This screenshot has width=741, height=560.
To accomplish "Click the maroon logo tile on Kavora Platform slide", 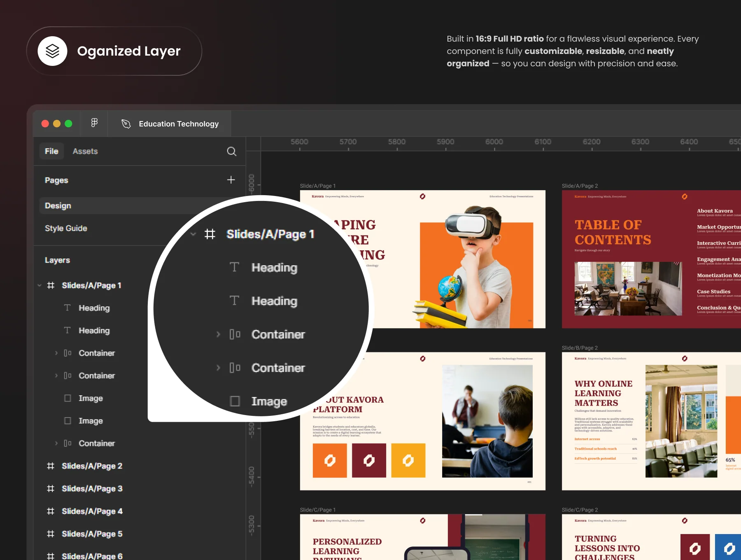I will coord(369,460).
